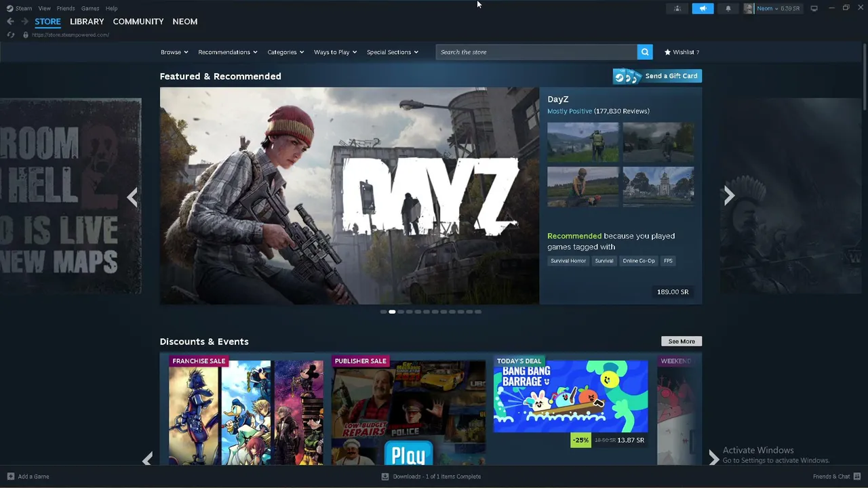View the bottom-right DayZ screenshot thumbnail
Image resolution: width=868 pixels, height=488 pixels.
[x=658, y=186]
